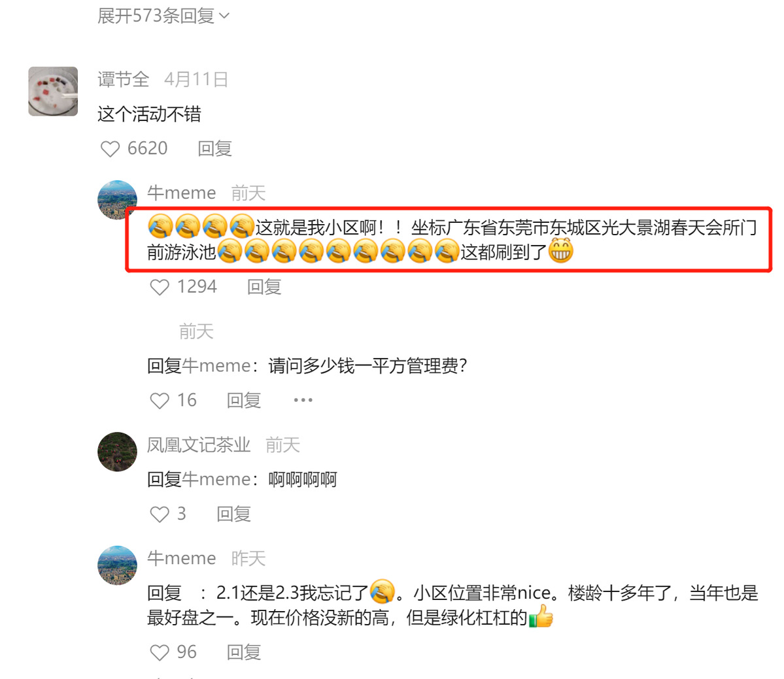Open 牛meme's avatar beside the highlighted comment

(x=117, y=200)
